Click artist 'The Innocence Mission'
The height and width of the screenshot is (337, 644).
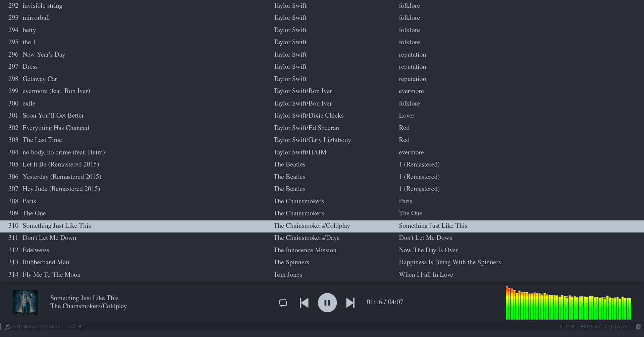click(305, 250)
